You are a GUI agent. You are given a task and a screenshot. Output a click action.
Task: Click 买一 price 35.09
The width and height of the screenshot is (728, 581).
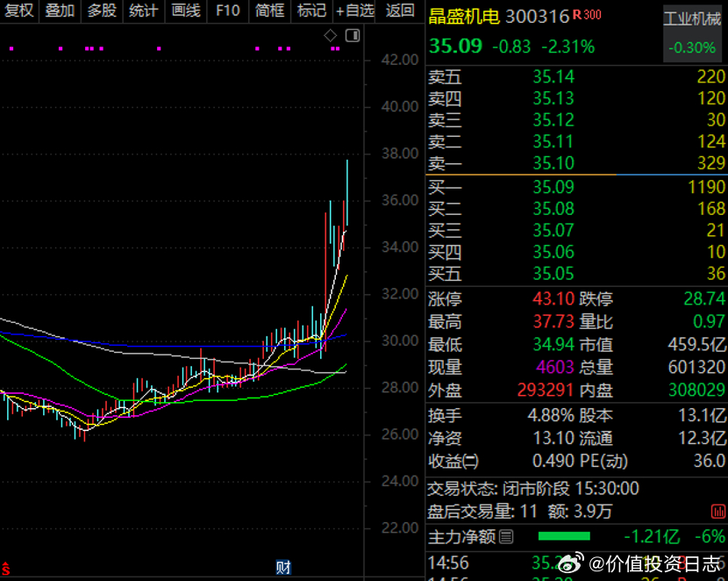click(x=553, y=187)
